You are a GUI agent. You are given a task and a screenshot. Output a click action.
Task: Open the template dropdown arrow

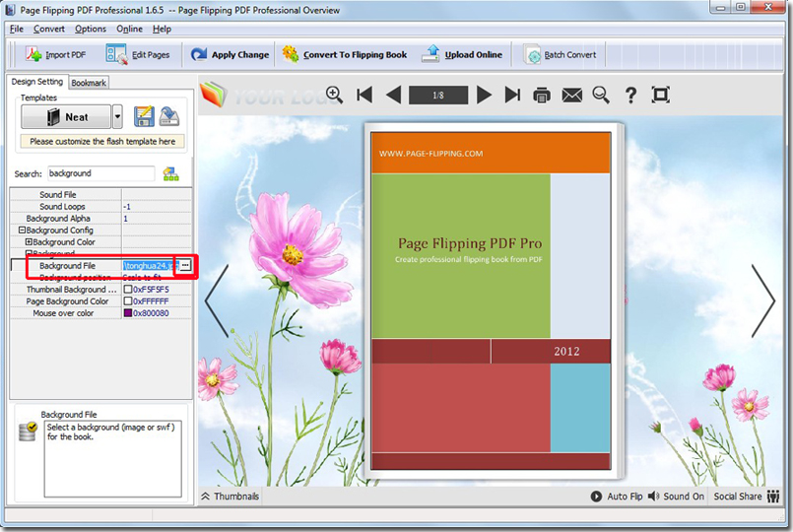[x=117, y=117]
